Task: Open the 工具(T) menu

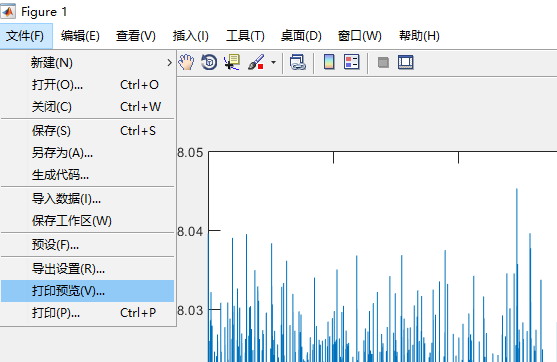Action: point(245,36)
